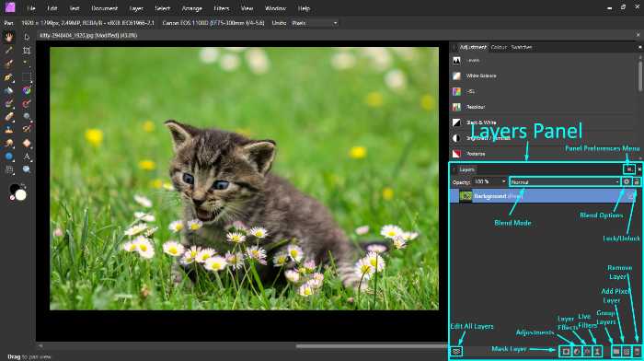Open Layer Effects fx icon
This screenshot has width=644, height=361.
(587, 351)
